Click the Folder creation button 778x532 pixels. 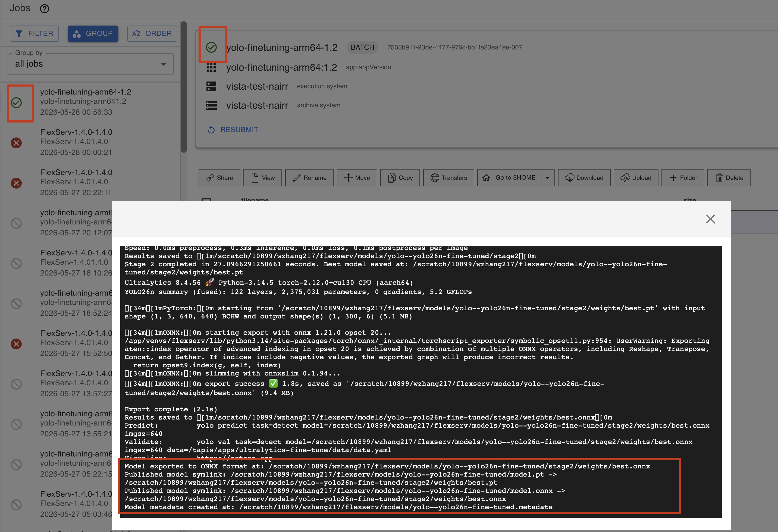click(683, 178)
